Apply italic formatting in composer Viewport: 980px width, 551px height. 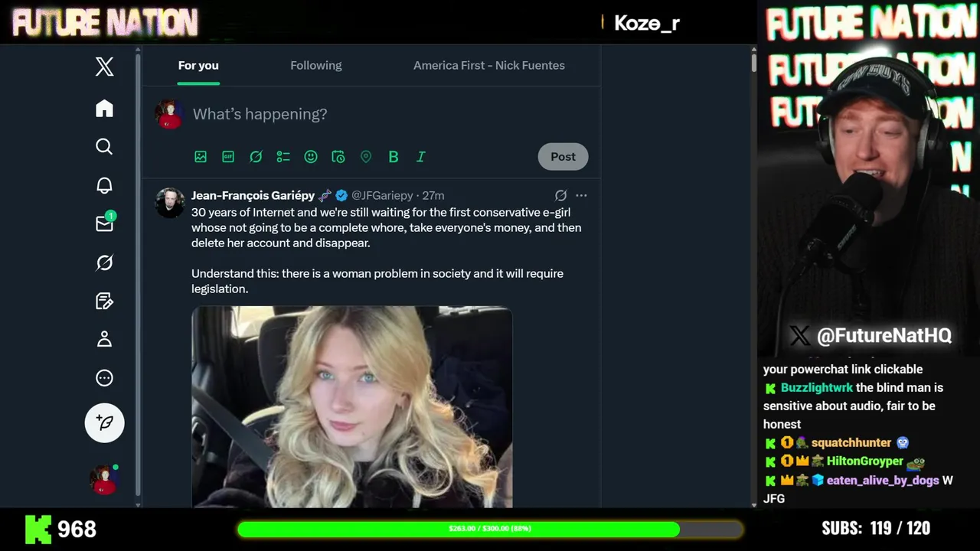click(421, 157)
